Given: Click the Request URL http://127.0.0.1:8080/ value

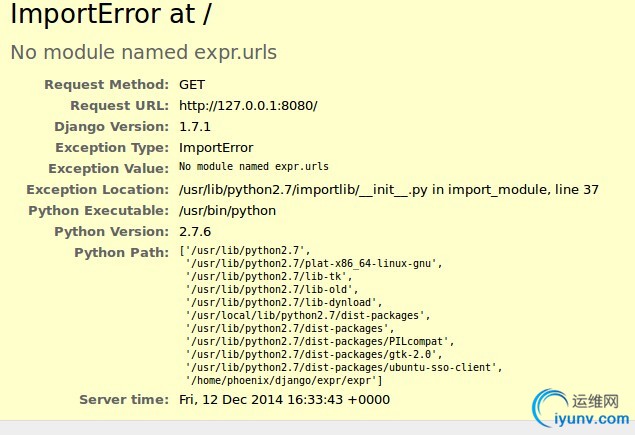Looking at the screenshot, I should coord(248,106).
